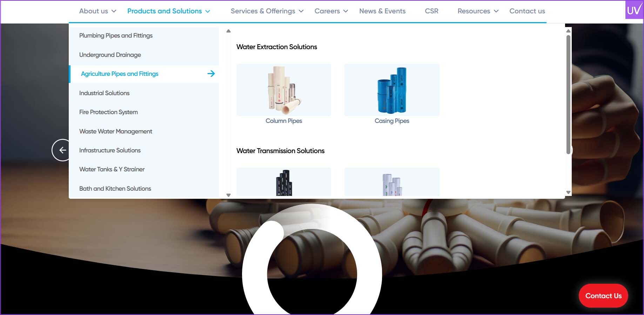The image size is (644, 315).
Task: Click product panel scroll-down arrow
Action: click(568, 192)
